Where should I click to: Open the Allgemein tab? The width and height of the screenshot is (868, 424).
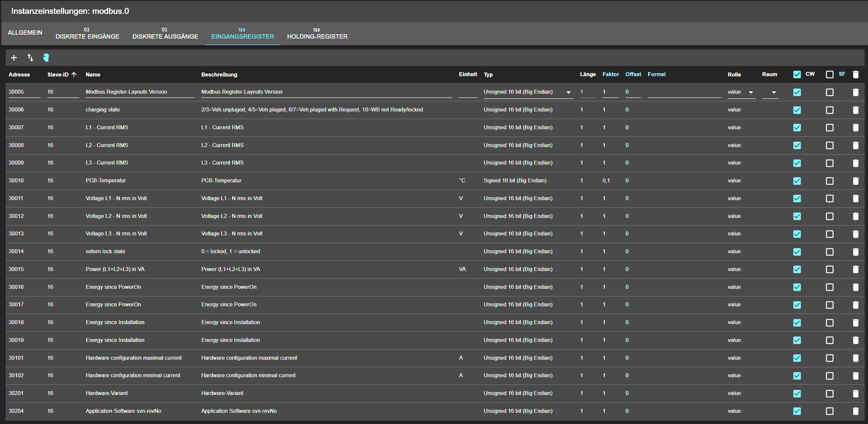(25, 33)
